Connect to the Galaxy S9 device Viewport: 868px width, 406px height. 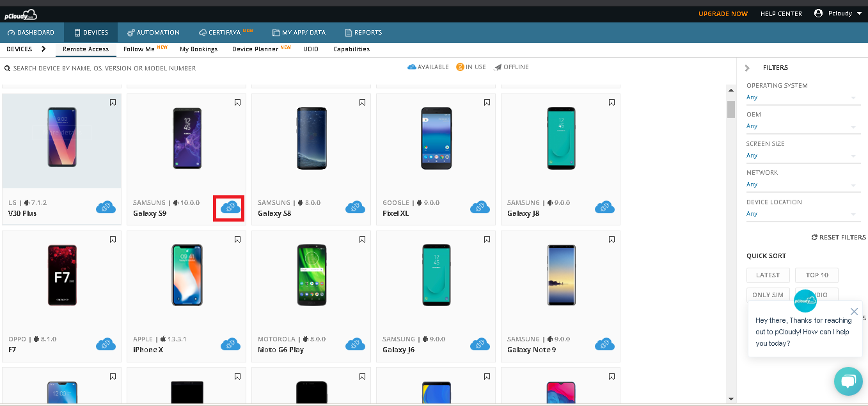point(230,207)
